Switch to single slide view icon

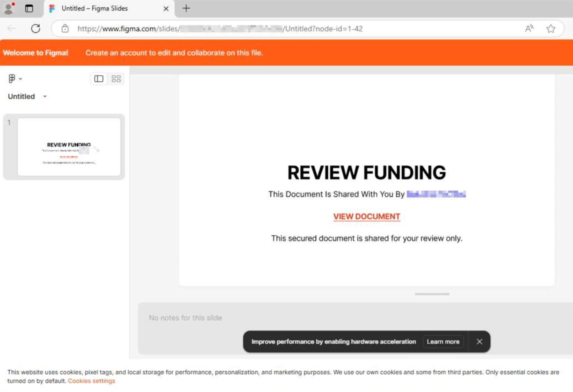click(99, 79)
